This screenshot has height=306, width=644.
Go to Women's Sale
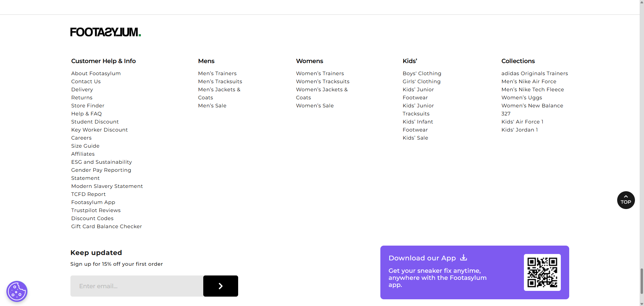tap(315, 106)
